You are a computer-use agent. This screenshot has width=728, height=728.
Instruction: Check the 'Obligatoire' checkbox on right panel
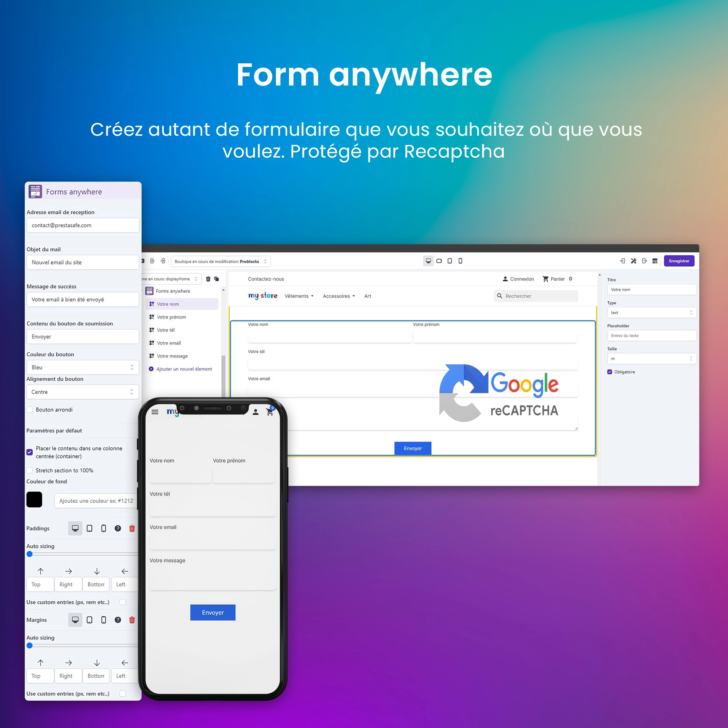613,372
